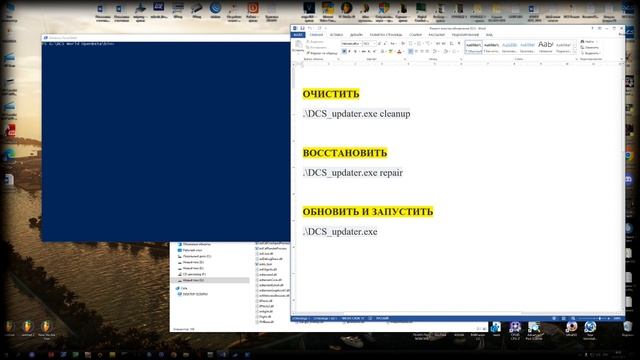Center the text in Word
Viewport: 640px width, 360px height.
click(416, 51)
